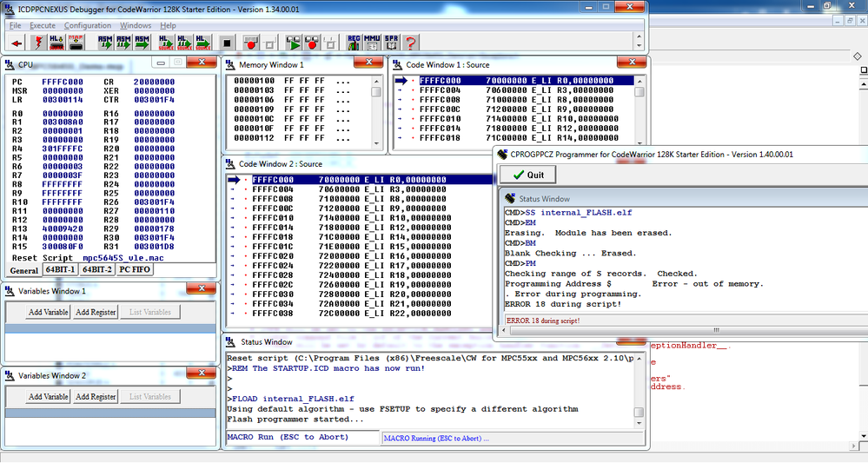Image resolution: width=868 pixels, height=463 pixels.
Task: Select FFFFC00C row in Code Window 1
Action: [x=515, y=109]
